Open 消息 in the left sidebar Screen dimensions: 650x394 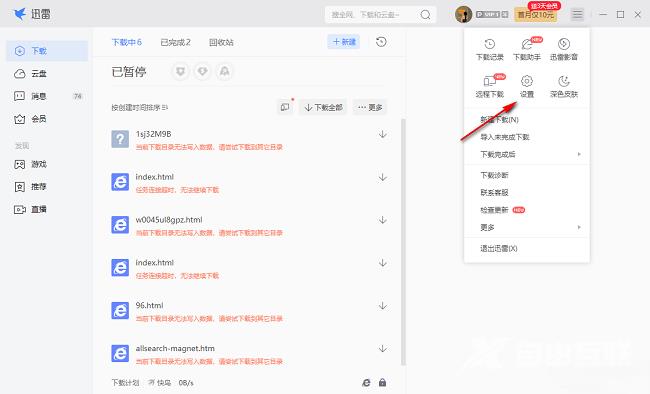[47, 96]
